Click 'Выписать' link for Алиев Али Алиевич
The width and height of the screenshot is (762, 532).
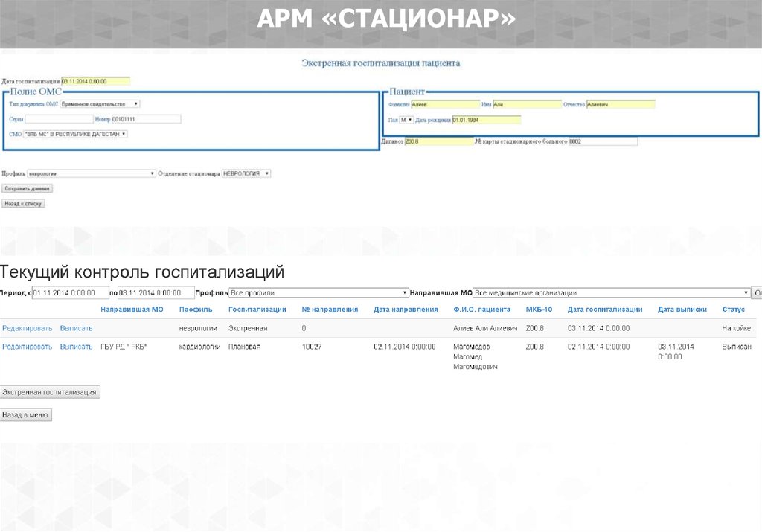(x=76, y=328)
